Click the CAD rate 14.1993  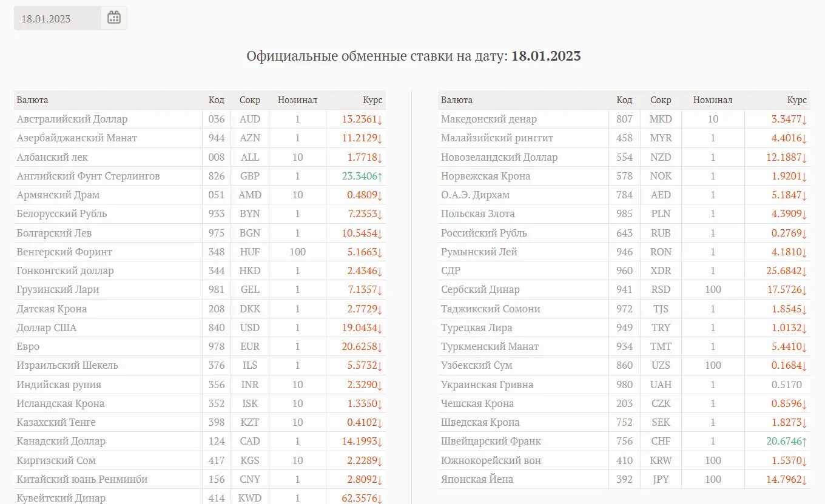tap(362, 442)
